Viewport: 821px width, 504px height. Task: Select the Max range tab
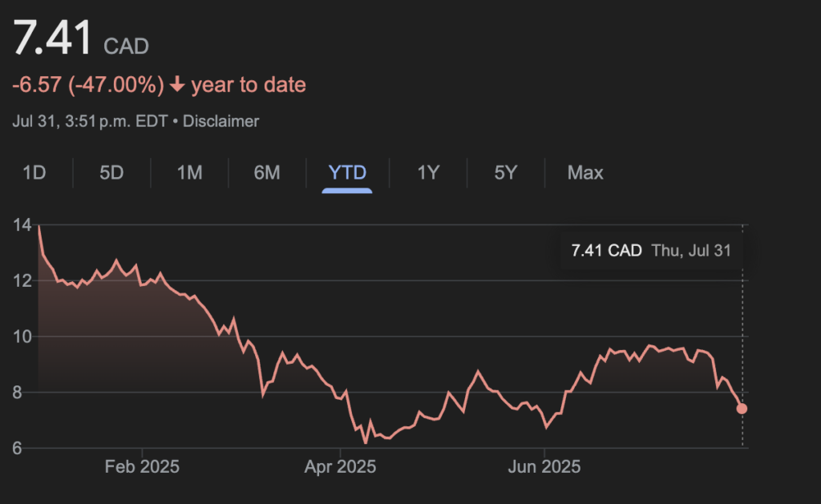tap(585, 172)
